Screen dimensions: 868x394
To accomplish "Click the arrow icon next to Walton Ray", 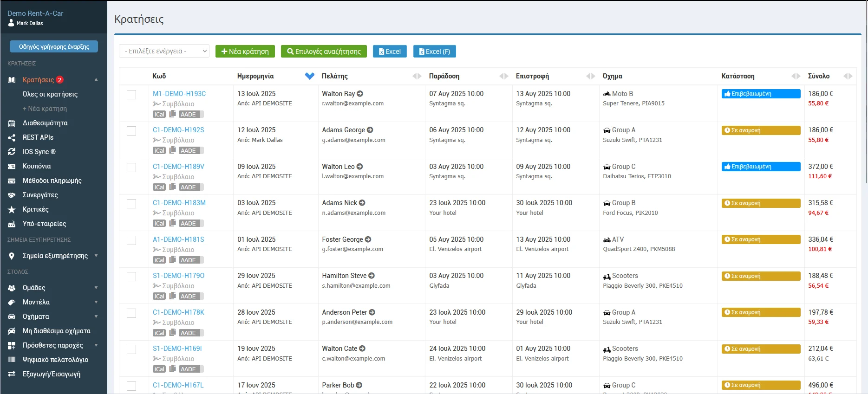I will click(360, 94).
